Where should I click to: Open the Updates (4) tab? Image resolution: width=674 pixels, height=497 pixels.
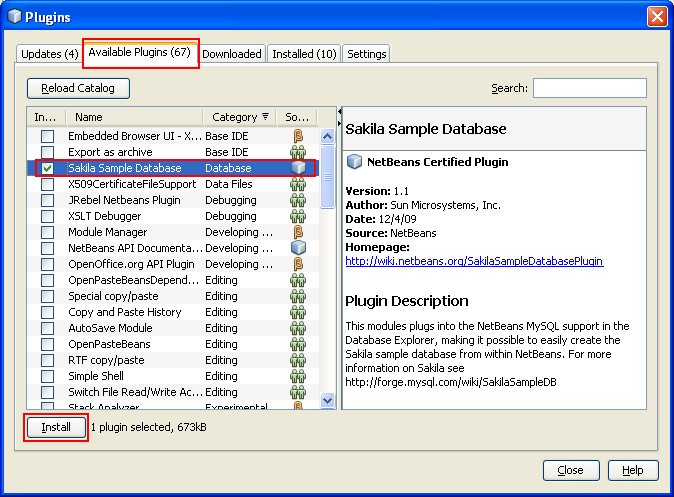(49, 54)
